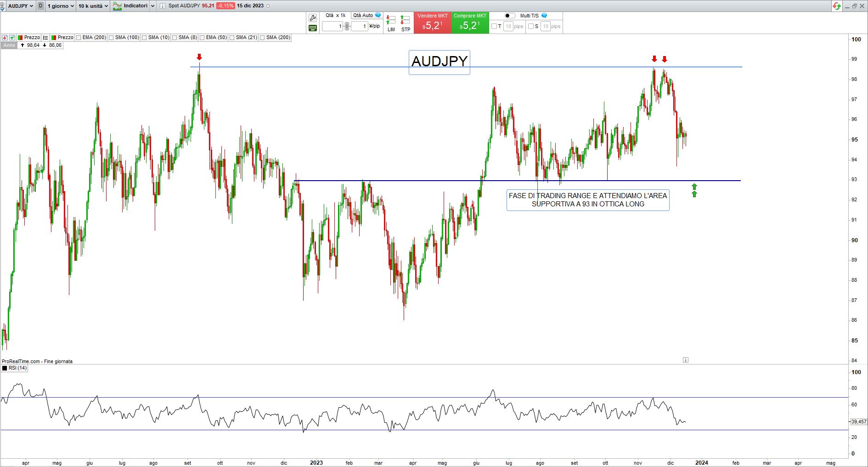
Task: Place a STP stop order
Action: (406, 23)
